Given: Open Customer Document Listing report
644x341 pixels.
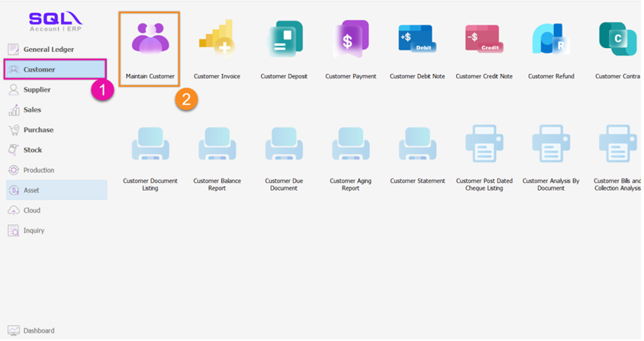Looking at the screenshot, I should (x=150, y=145).
